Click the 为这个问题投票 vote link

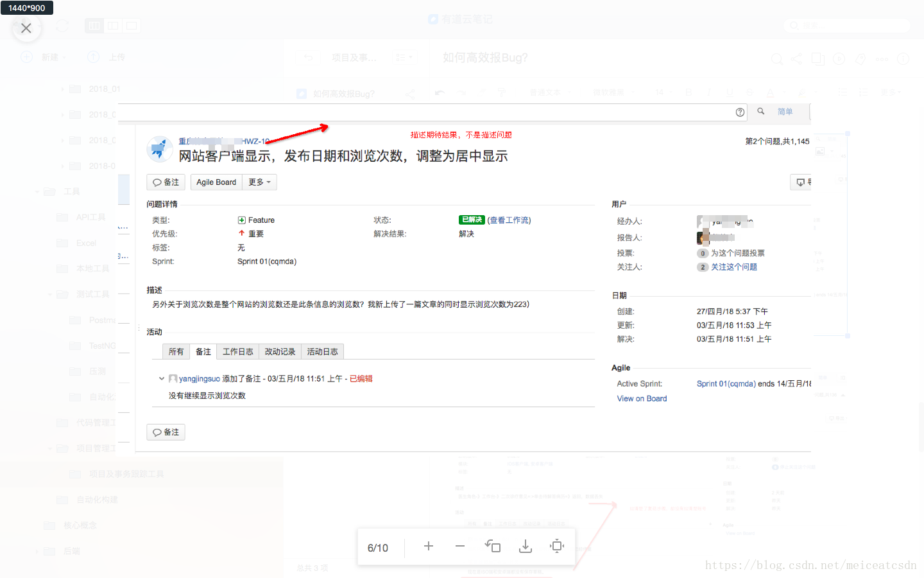(x=738, y=253)
